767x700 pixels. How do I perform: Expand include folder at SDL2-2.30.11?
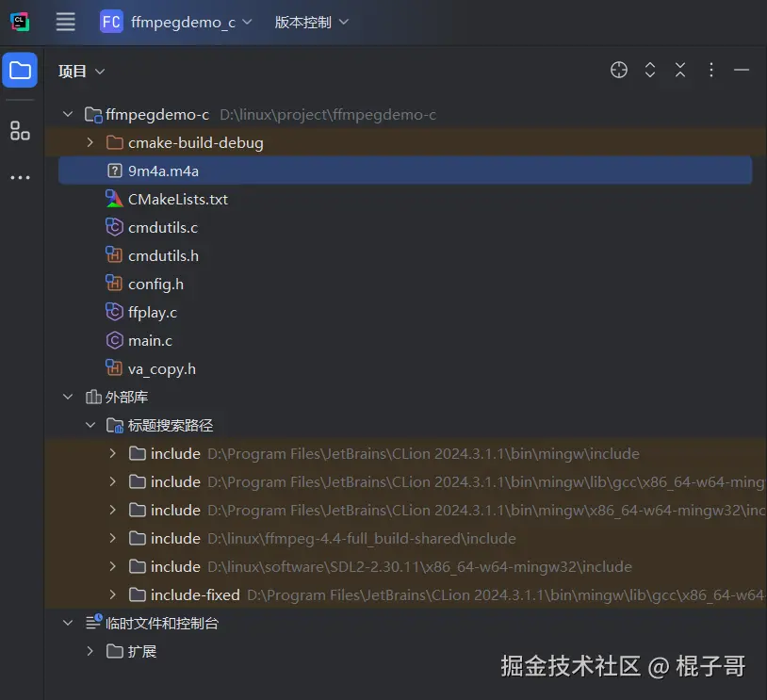pyautogui.click(x=112, y=566)
